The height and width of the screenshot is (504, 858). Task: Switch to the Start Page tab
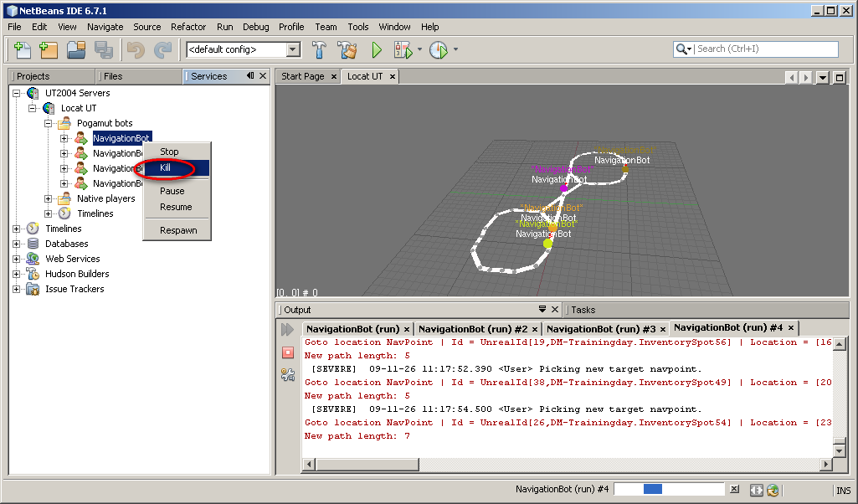click(x=302, y=76)
